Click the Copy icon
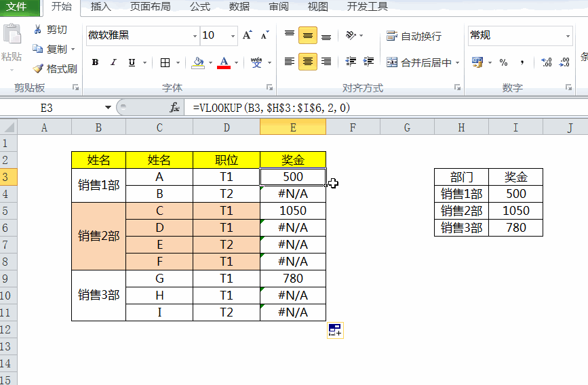588x385 pixels. click(37, 49)
